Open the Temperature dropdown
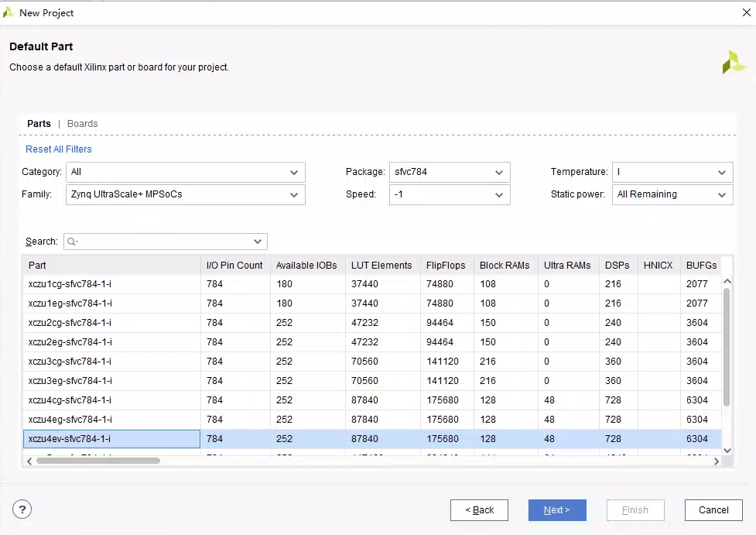Image resolution: width=756 pixels, height=535 pixels. (672, 172)
